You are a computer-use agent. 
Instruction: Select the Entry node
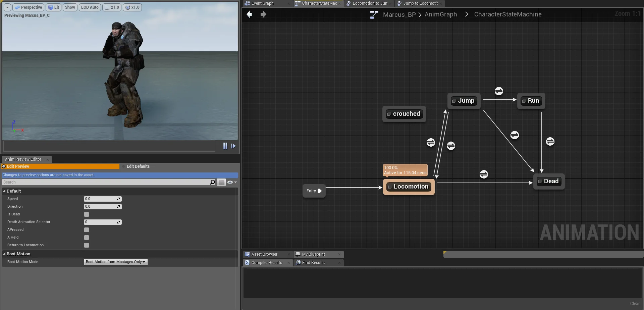[314, 191]
